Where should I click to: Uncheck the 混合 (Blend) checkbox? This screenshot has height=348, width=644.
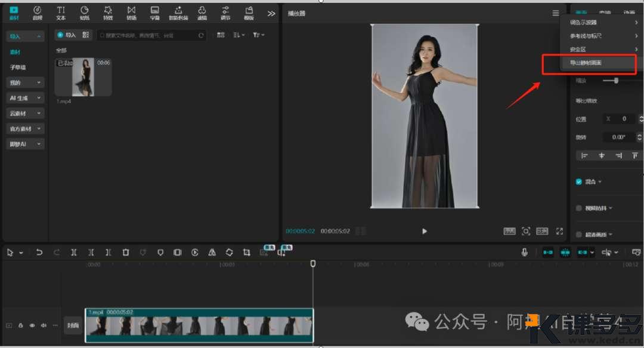click(579, 182)
